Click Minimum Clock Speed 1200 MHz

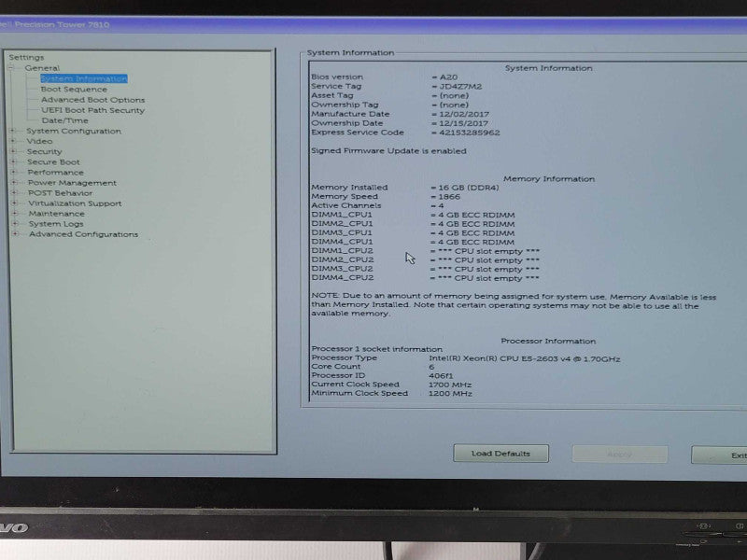(450, 394)
